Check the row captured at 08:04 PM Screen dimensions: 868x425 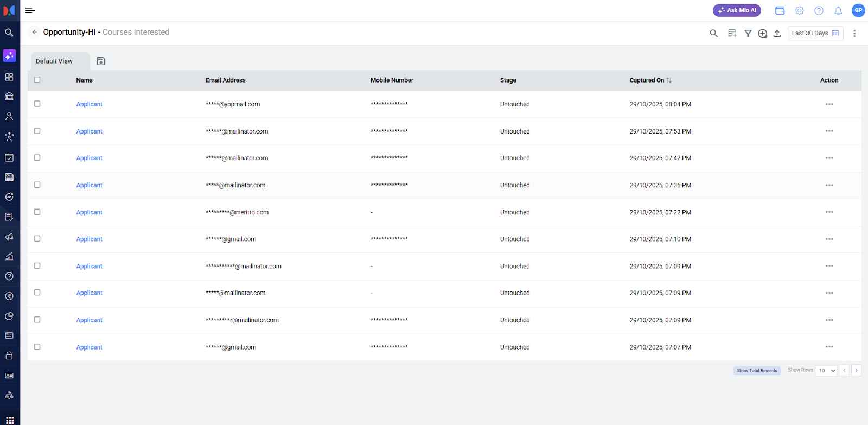pyautogui.click(x=37, y=104)
